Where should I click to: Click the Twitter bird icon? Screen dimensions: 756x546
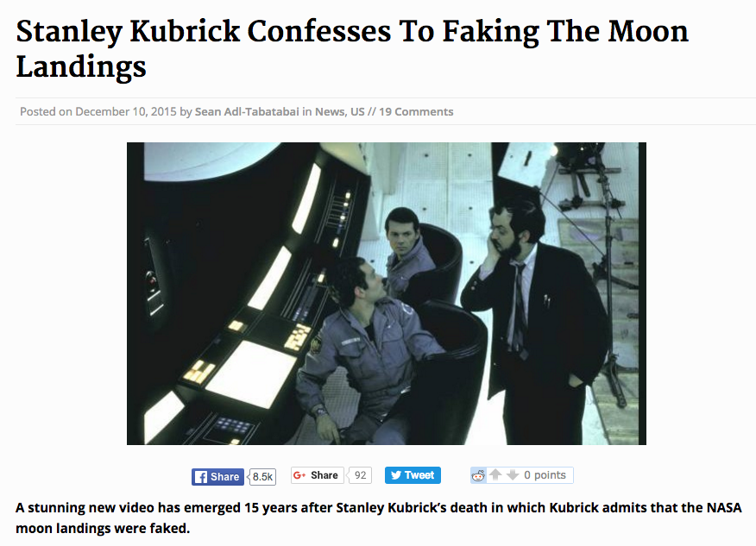[396, 475]
